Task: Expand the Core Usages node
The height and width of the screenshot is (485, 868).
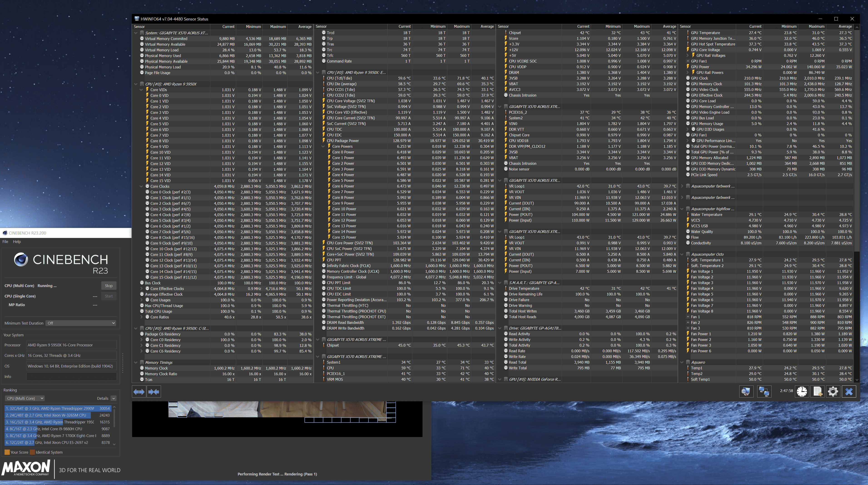Action: [x=141, y=300]
